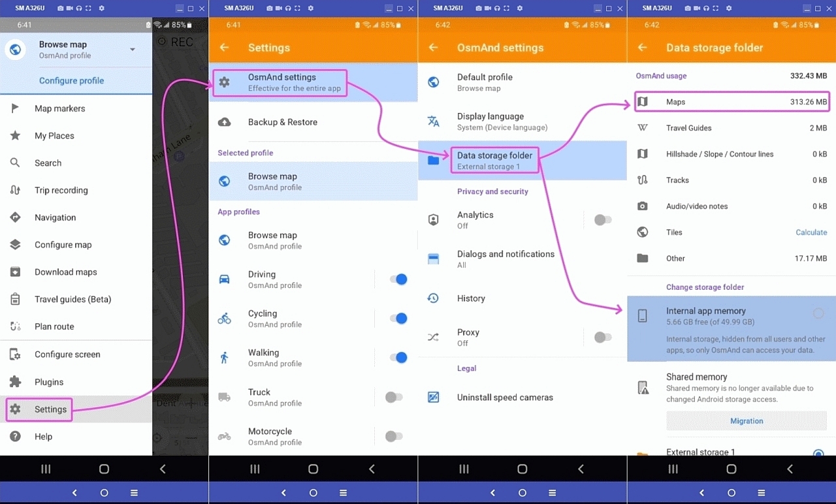Open Dialogs and notifications setting
Viewport: 836px width, 504px height.
point(522,259)
